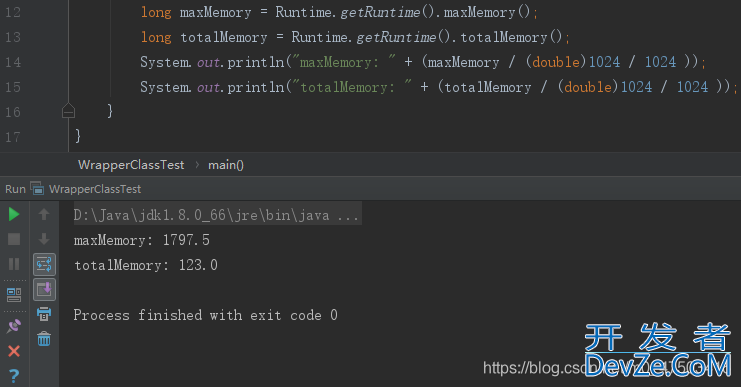
Task: Click the Run label of tool window
Action: click(x=16, y=189)
